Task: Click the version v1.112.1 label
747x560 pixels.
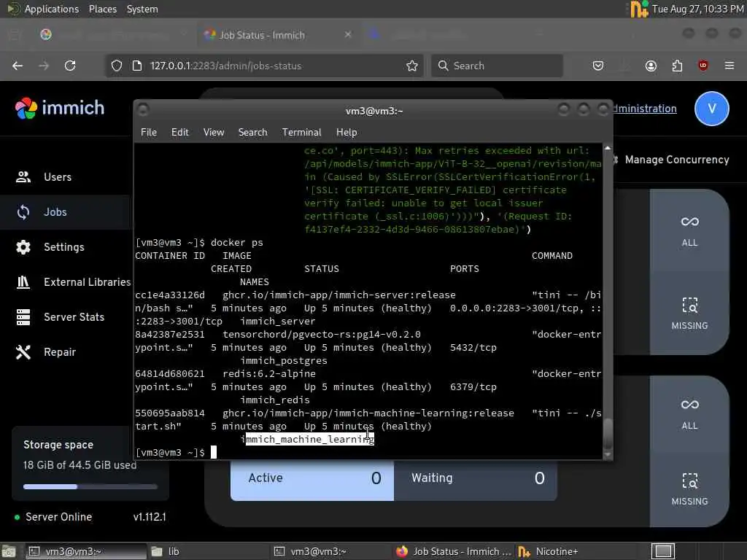Action: [150, 517]
